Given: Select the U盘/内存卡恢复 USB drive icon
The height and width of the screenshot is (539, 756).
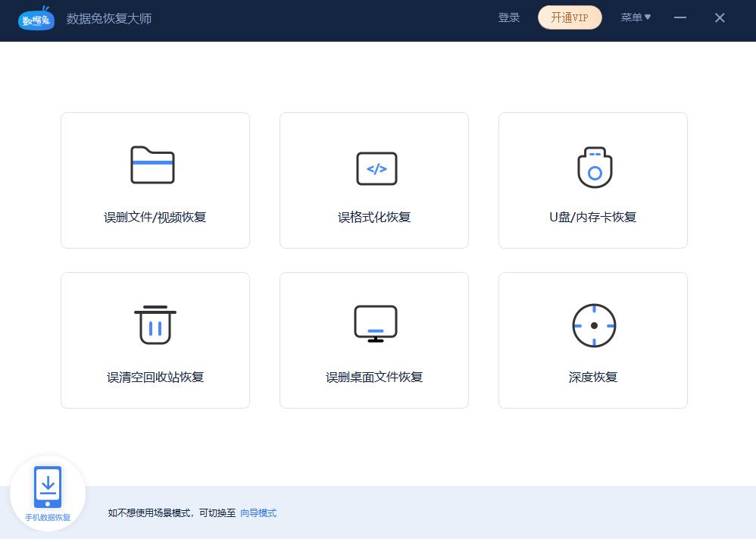Looking at the screenshot, I should tap(593, 168).
